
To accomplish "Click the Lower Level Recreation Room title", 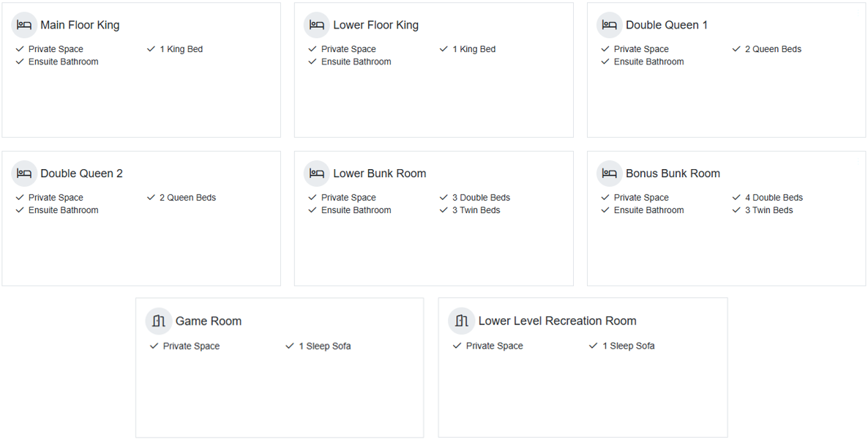I will click(557, 321).
